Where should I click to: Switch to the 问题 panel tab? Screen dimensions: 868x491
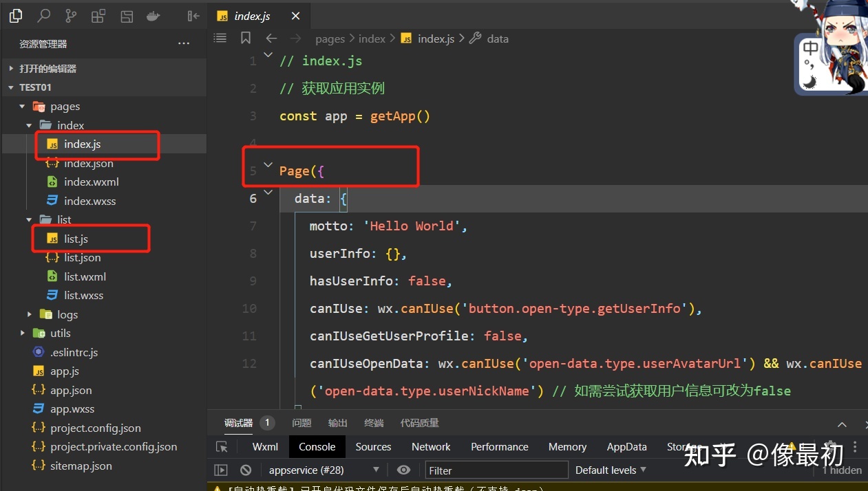301,424
